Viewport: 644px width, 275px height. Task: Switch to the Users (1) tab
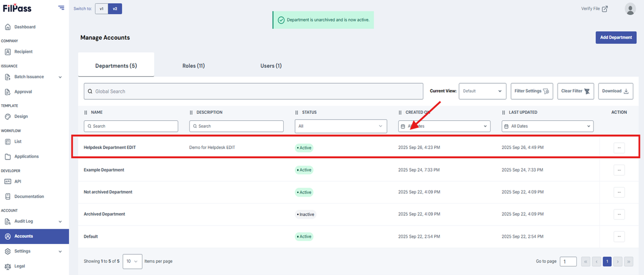271,66
